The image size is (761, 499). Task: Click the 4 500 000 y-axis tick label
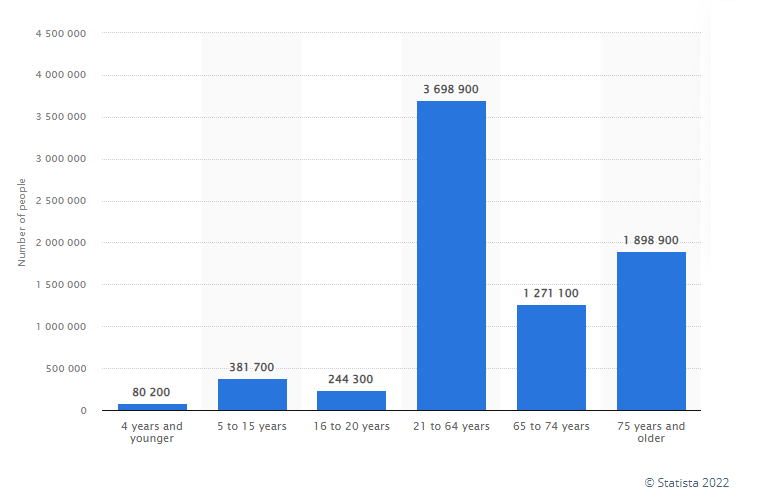61,33
